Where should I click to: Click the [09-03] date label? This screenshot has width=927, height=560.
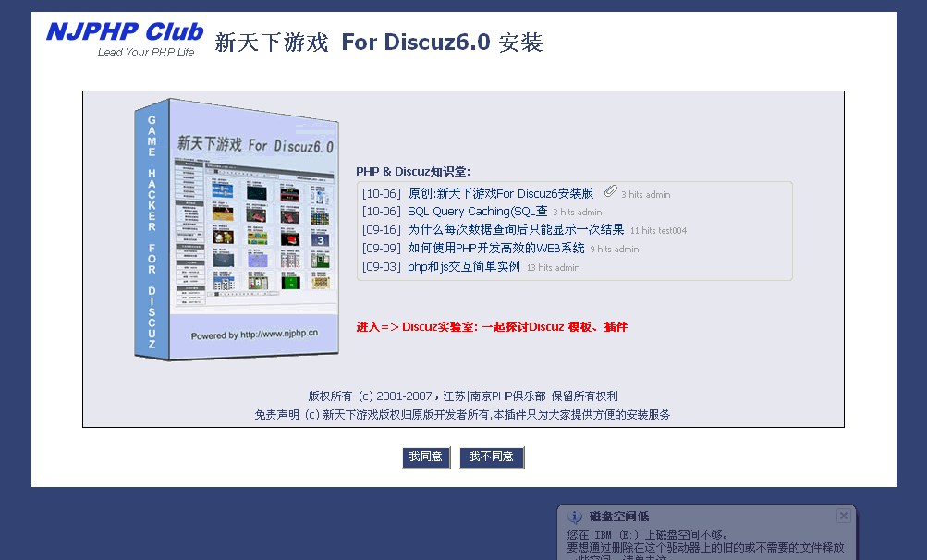[382, 267]
